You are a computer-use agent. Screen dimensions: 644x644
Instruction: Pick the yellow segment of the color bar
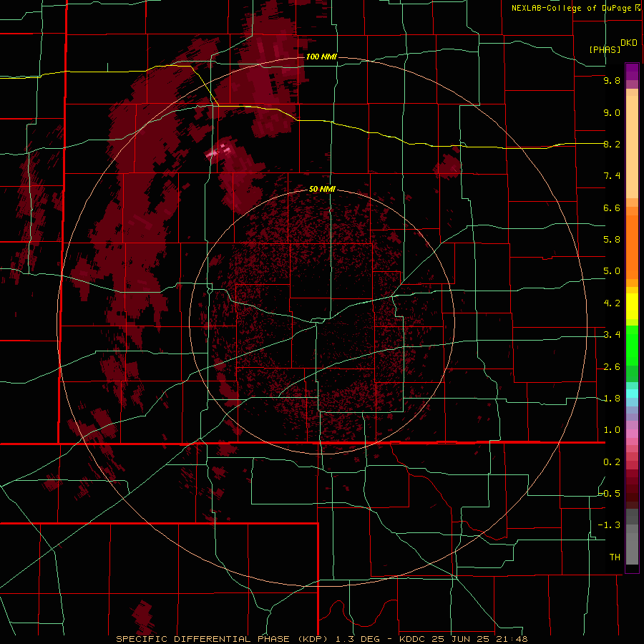click(632, 306)
